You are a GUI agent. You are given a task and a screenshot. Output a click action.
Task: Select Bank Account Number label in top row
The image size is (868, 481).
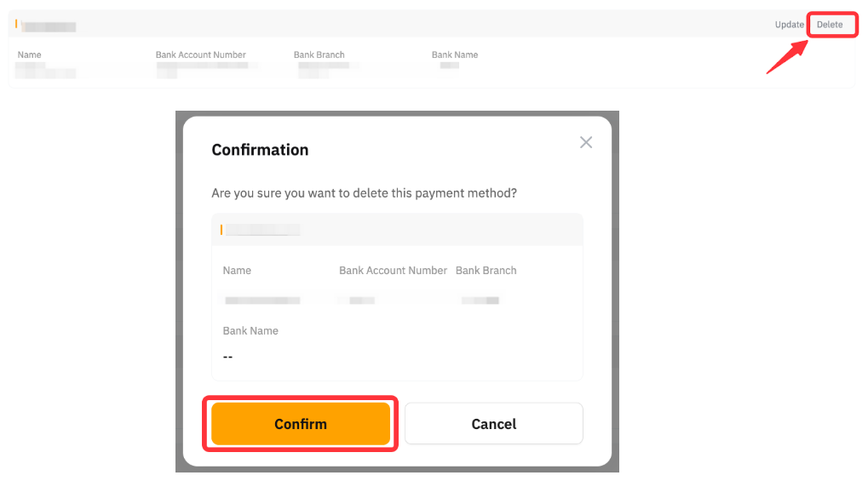[200, 54]
